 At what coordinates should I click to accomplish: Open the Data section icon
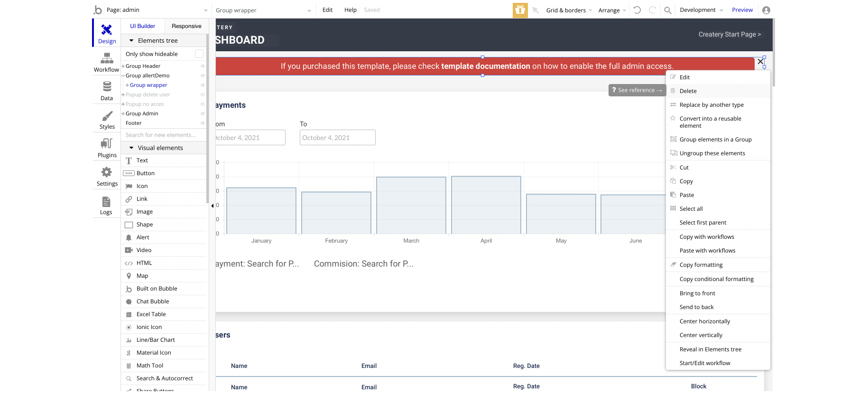tap(107, 91)
